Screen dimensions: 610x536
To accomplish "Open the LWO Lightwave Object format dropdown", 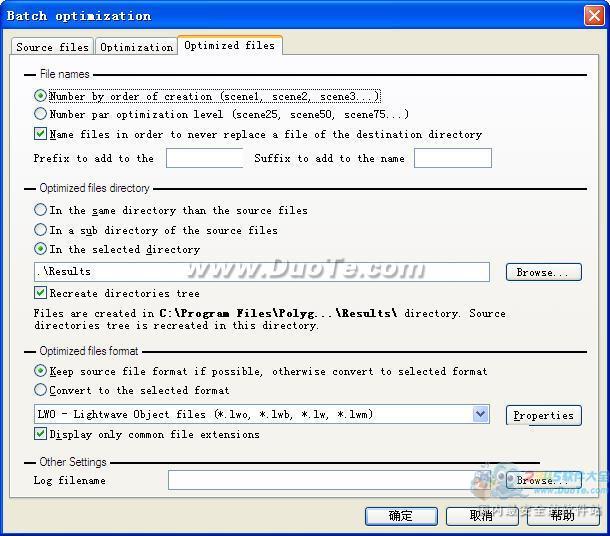I will (480, 414).
